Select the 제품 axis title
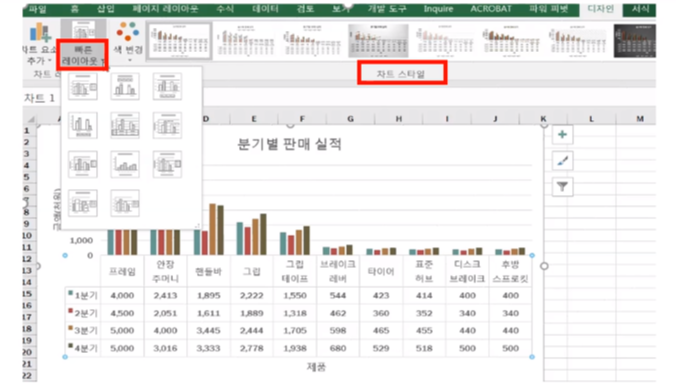Viewport: 676px width, 392px height. click(x=316, y=367)
